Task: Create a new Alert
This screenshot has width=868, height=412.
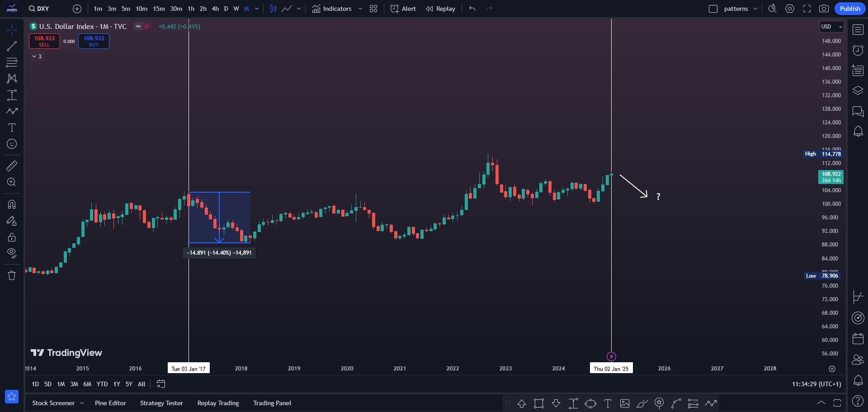Action: pos(403,9)
